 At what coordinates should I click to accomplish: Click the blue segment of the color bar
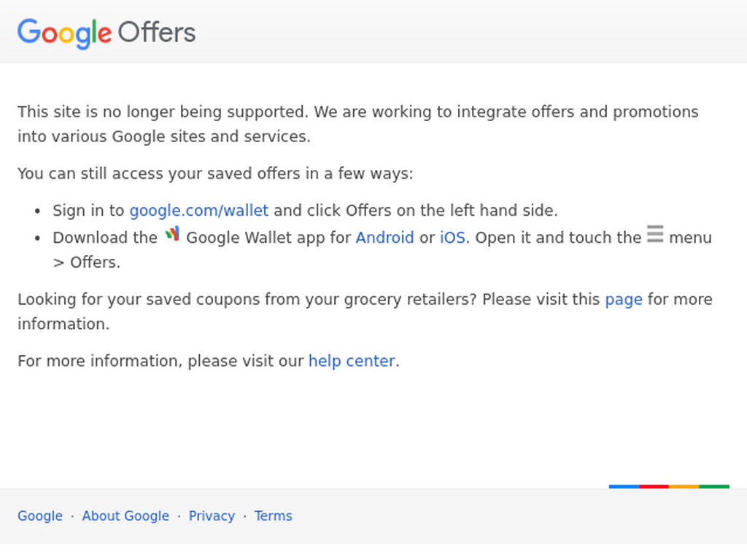click(624, 486)
